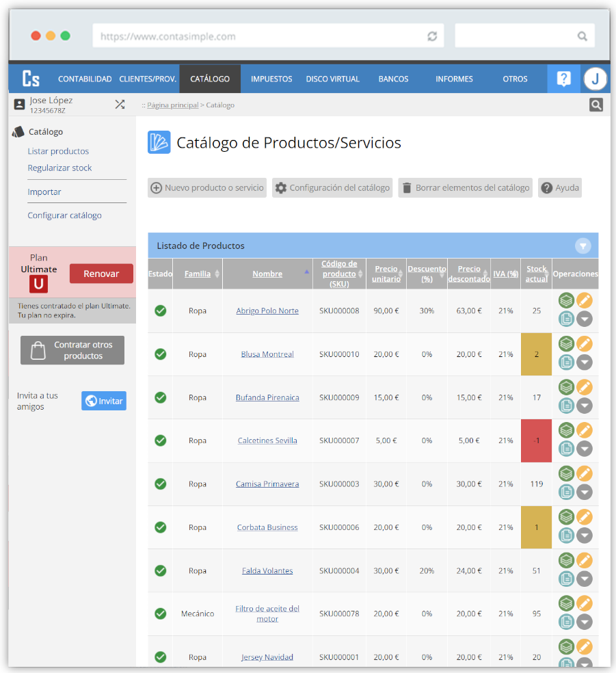The image size is (616, 673).
Task: Open the user profile J avatar
Action: (x=595, y=79)
